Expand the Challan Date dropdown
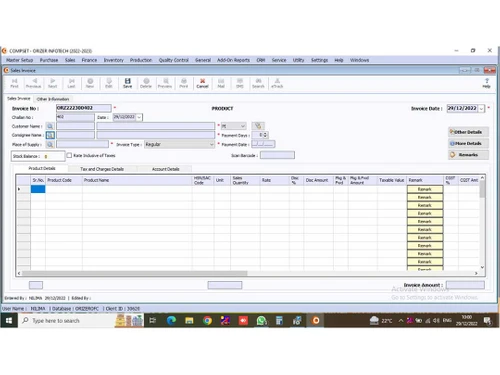The height and width of the screenshot is (375, 500). [x=139, y=117]
